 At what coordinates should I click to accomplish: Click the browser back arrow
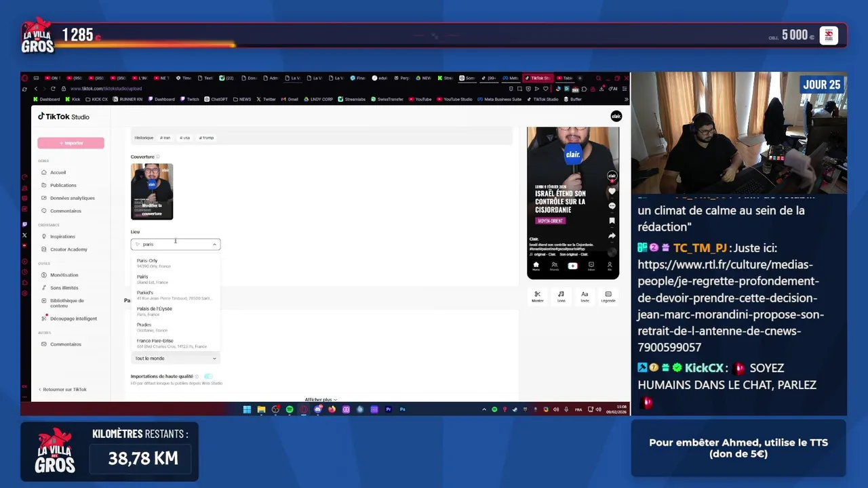tap(36, 89)
